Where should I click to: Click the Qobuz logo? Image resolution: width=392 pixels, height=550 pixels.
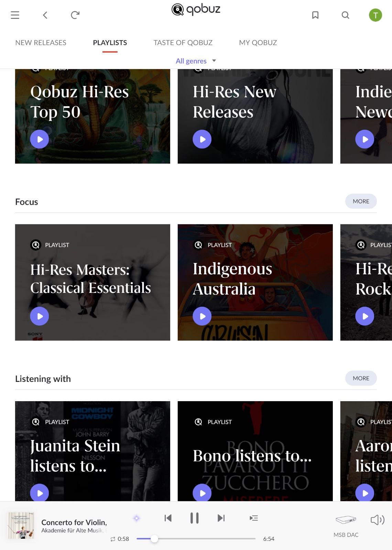(x=196, y=9)
